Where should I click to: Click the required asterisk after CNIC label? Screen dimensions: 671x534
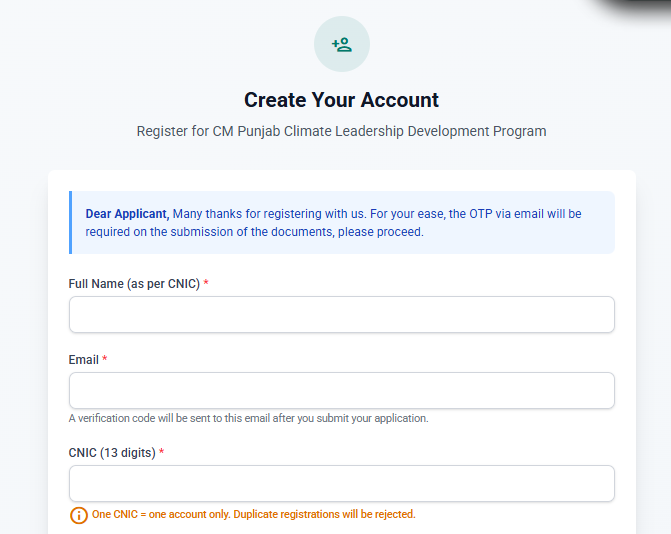point(162,453)
